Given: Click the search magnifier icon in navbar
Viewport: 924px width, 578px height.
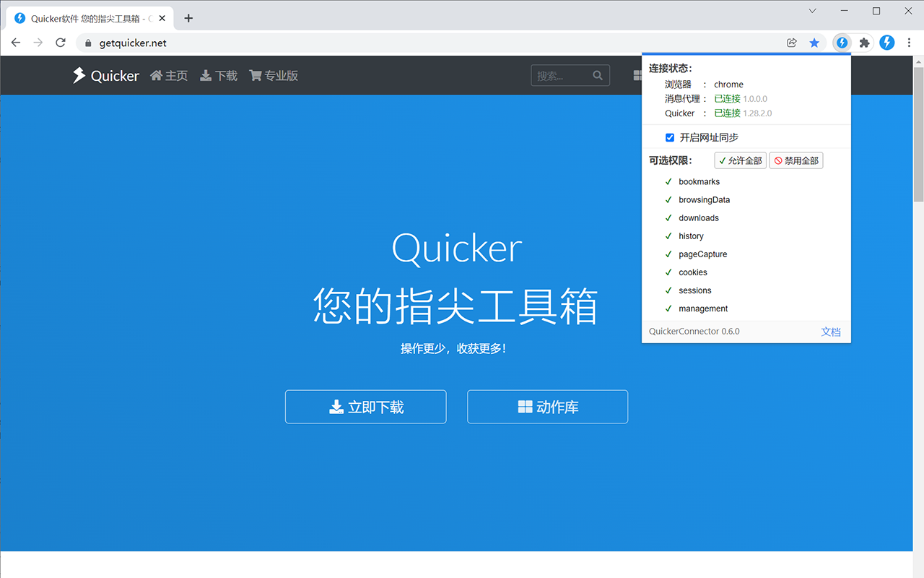Looking at the screenshot, I should click(x=598, y=75).
